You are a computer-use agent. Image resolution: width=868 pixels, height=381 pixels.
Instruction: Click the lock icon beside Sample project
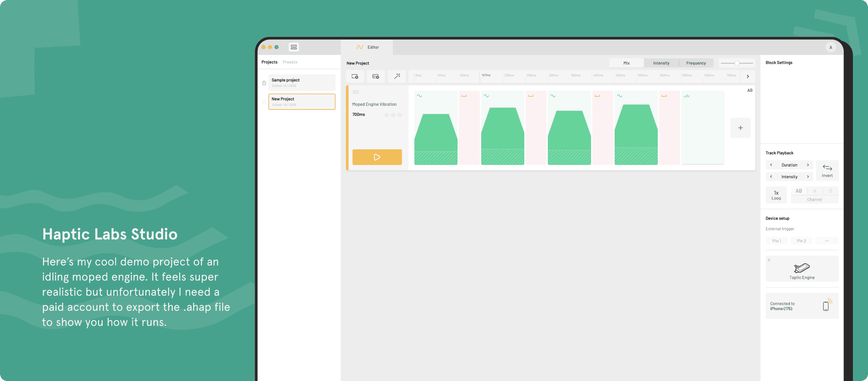(x=264, y=83)
